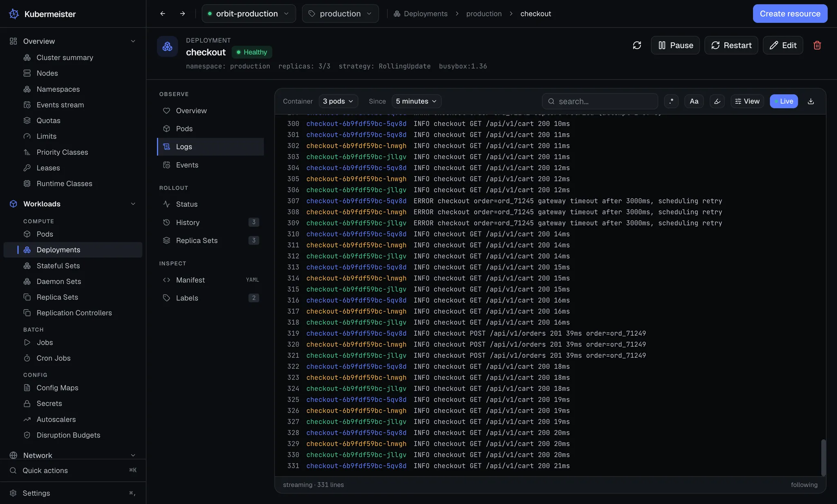Click the refresh icon beside Pause
This screenshot has width=837, height=504.
(x=637, y=45)
